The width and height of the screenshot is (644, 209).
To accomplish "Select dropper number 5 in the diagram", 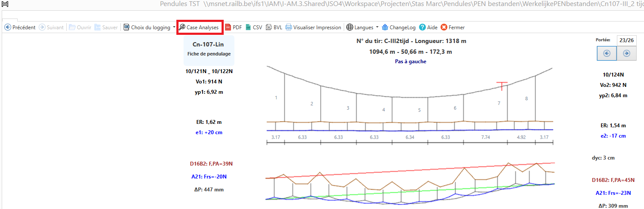I will click(x=419, y=110).
